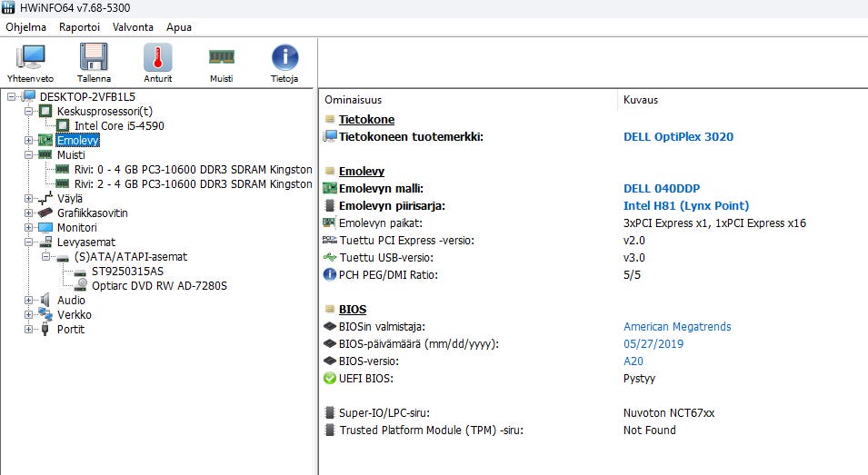Viewport: 868px width, 475px height.
Task: Click the A20 BIOS version value
Action: pyautogui.click(x=634, y=361)
